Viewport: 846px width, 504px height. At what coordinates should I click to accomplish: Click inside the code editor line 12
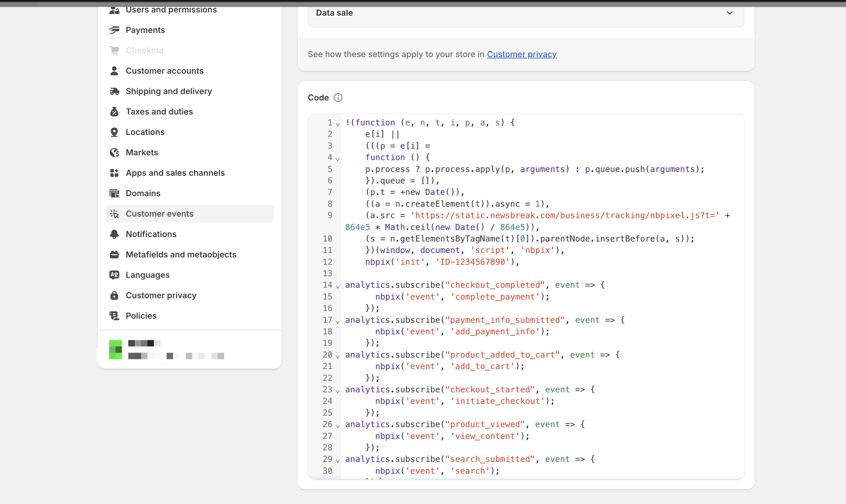[442, 262]
